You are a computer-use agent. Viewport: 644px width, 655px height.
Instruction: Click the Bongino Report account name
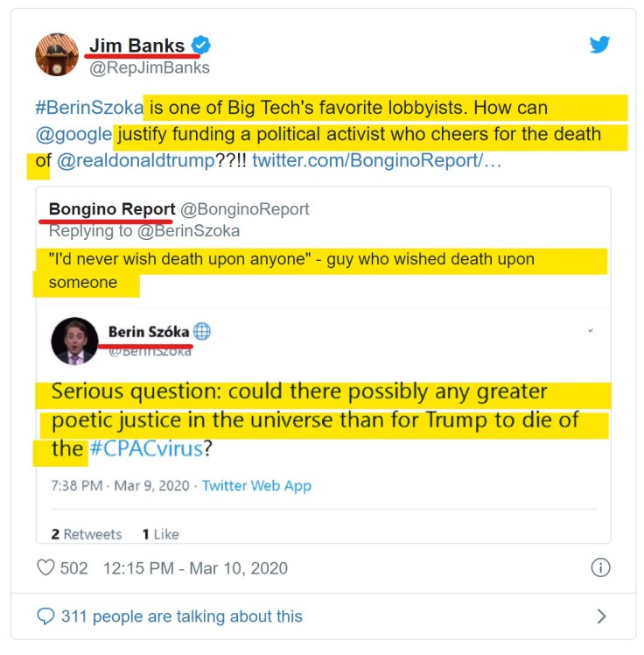pyautogui.click(x=112, y=209)
